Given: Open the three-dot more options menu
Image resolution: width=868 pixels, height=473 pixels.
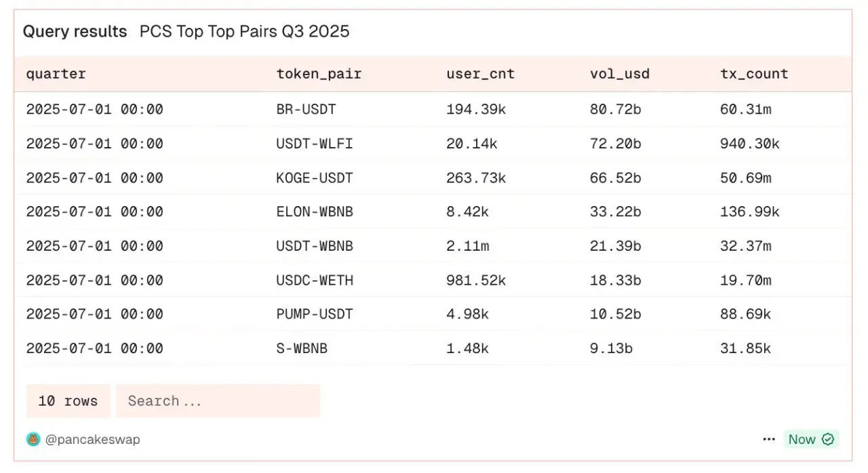Looking at the screenshot, I should [x=768, y=439].
